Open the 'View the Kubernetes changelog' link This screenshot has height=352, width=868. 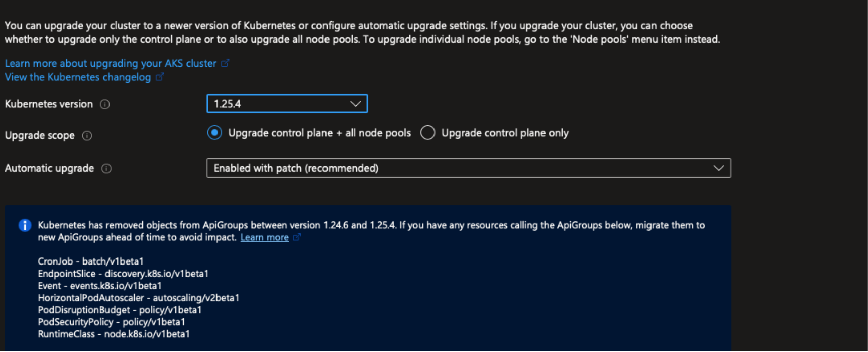click(x=78, y=77)
